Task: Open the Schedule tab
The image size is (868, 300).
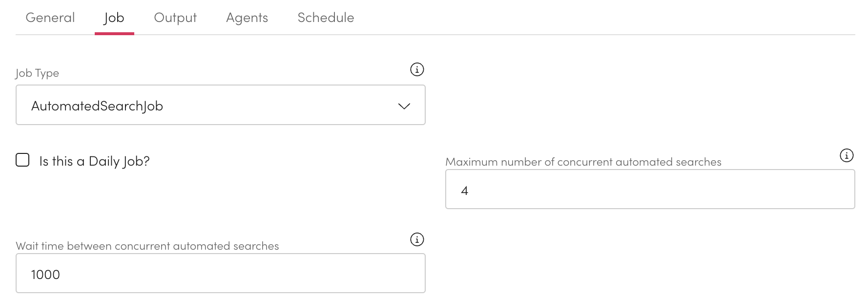Action: pos(326,18)
